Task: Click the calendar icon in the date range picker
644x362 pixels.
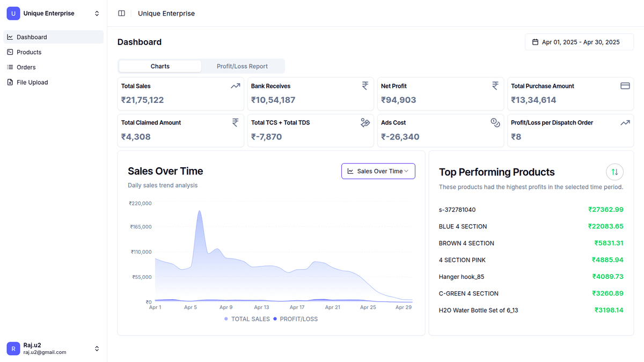Action: point(534,41)
